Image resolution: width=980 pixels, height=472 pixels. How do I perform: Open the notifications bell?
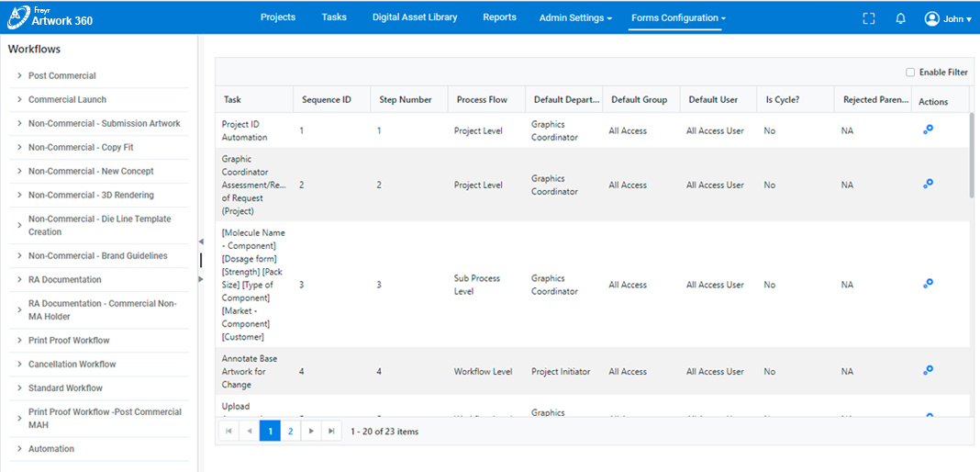(x=900, y=18)
